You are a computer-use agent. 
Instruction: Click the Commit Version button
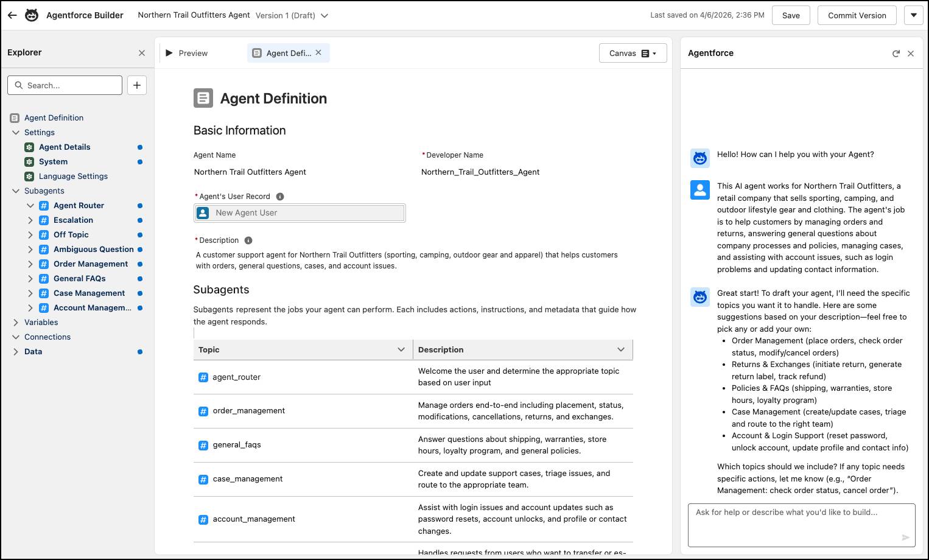[857, 15]
